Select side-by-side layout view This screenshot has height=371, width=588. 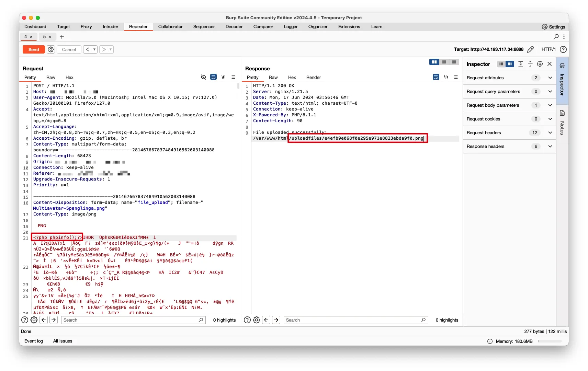pyautogui.click(x=434, y=62)
